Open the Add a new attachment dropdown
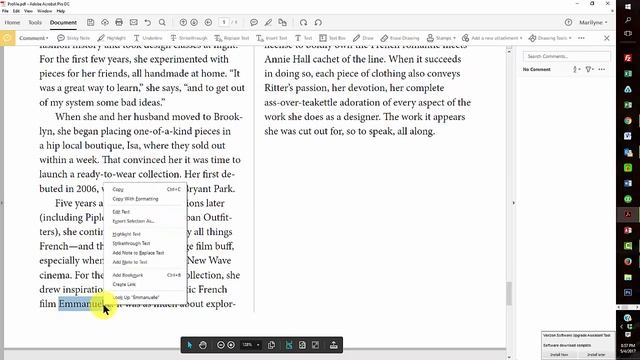640x360 pixels. click(x=492, y=38)
